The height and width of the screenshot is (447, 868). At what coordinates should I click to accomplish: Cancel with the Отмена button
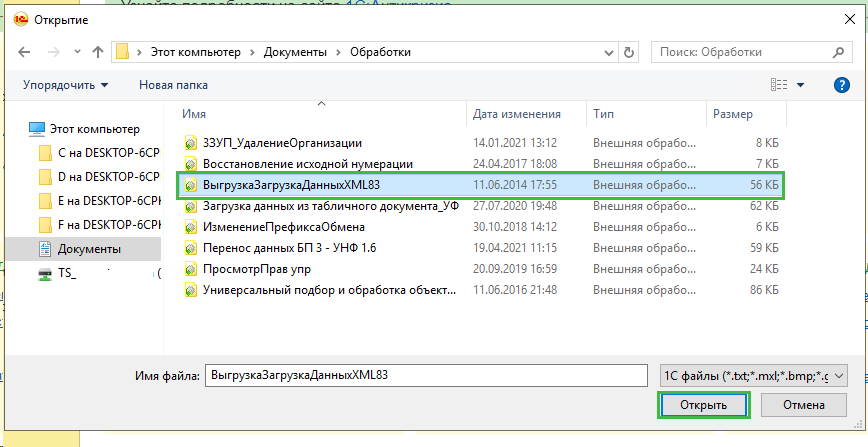[804, 405]
